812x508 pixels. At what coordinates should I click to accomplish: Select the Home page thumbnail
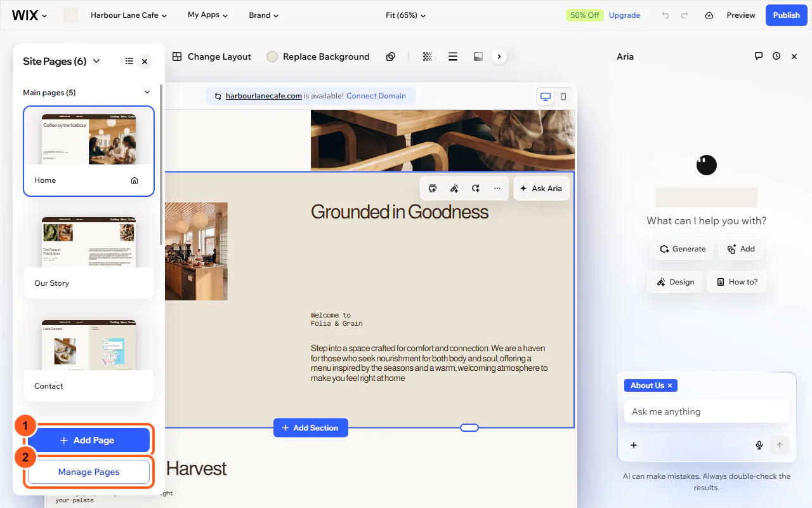[x=89, y=139]
